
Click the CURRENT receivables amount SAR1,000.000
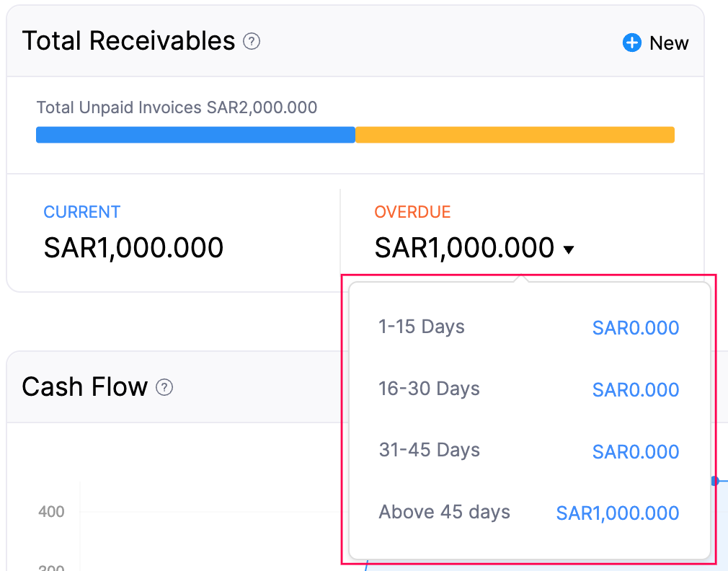coord(133,247)
